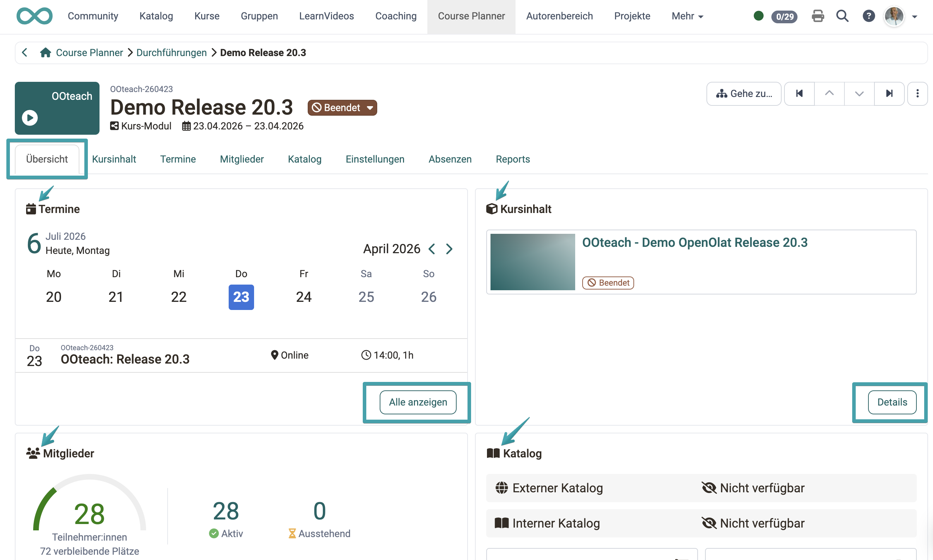Switch to the Absenzen tab
The width and height of the screenshot is (933, 560).
pyautogui.click(x=450, y=159)
